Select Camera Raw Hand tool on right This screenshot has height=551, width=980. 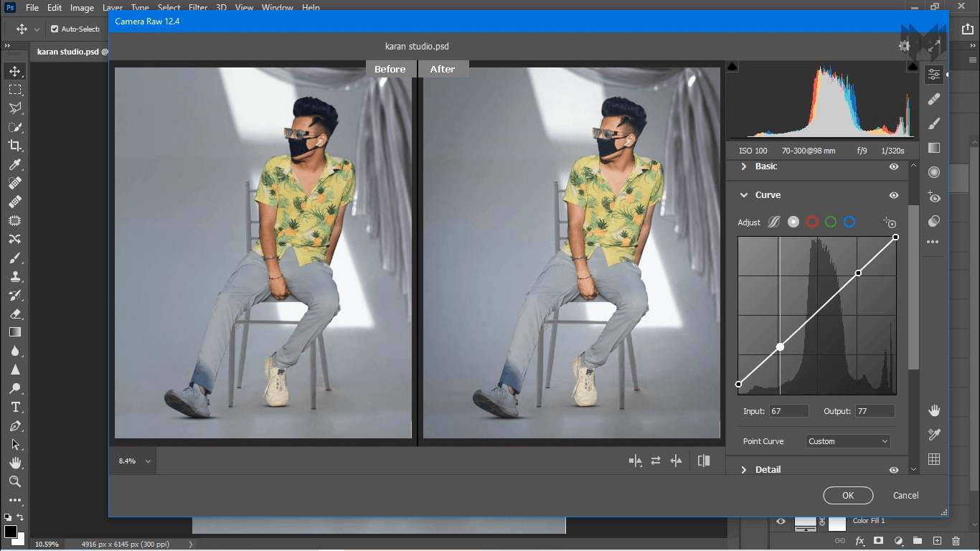tap(933, 410)
